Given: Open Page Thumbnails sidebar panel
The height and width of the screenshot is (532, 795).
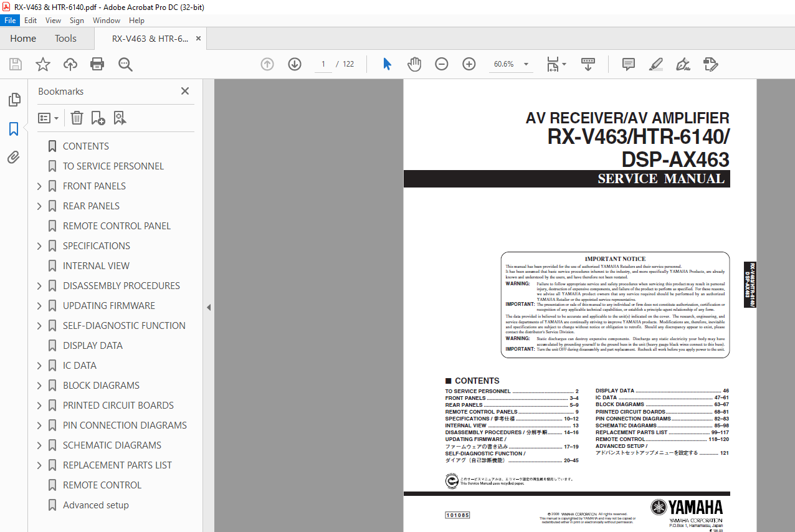Looking at the screenshot, I should pyautogui.click(x=14, y=100).
